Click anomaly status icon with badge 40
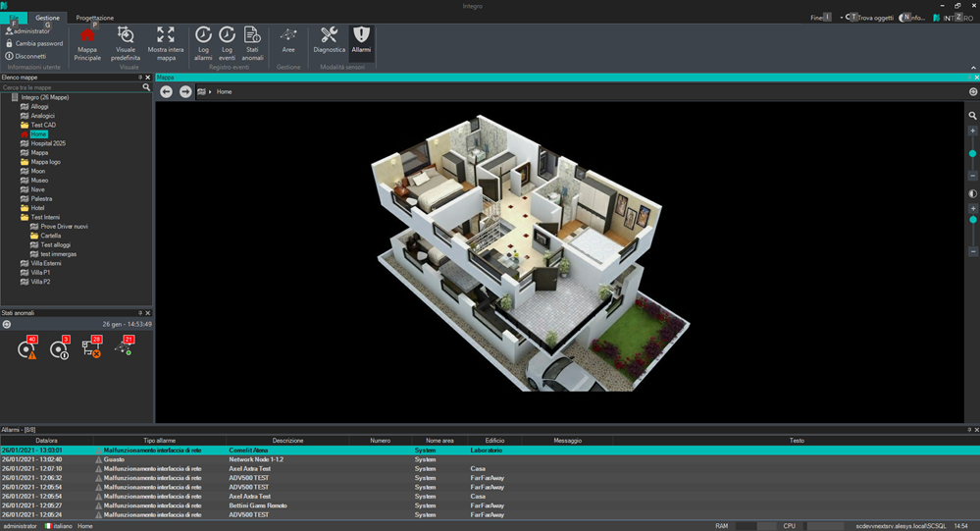980x531 pixels. tap(27, 348)
